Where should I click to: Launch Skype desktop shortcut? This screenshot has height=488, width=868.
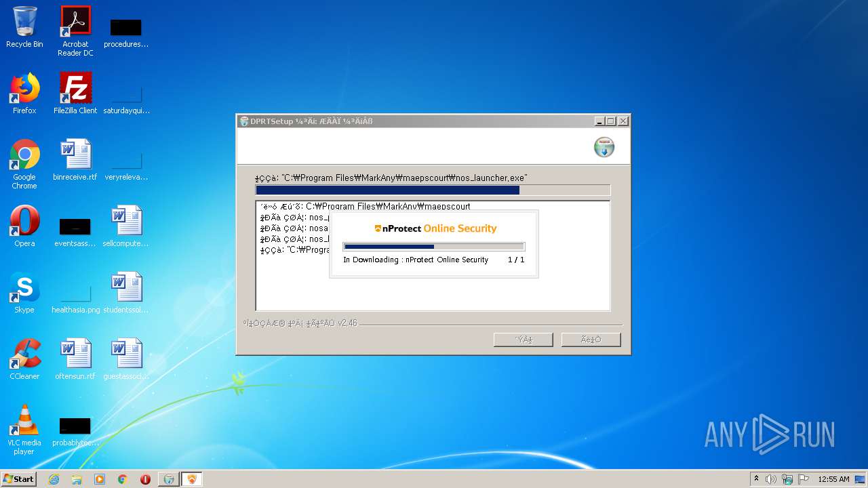(x=24, y=293)
